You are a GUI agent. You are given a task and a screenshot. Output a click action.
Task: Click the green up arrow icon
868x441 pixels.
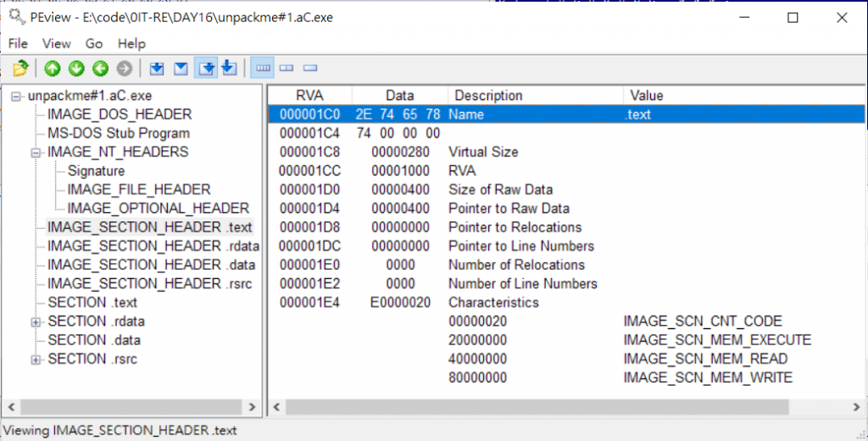[x=53, y=68]
